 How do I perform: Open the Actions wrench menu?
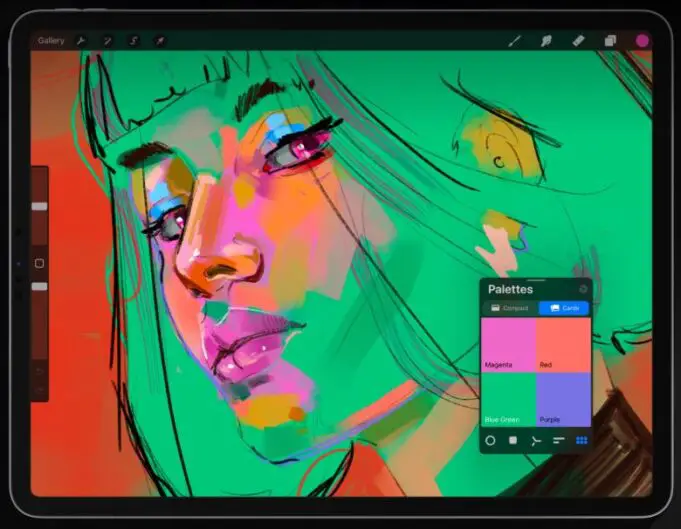(81, 41)
